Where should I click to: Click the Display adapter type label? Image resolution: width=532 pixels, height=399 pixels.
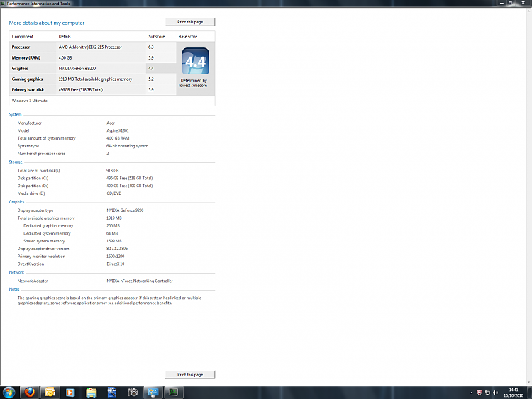point(35,210)
